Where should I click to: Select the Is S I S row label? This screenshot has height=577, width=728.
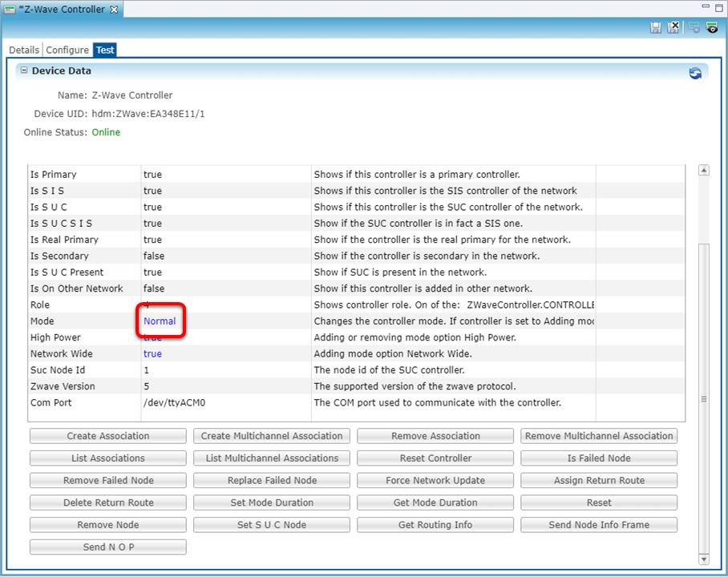tap(47, 191)
